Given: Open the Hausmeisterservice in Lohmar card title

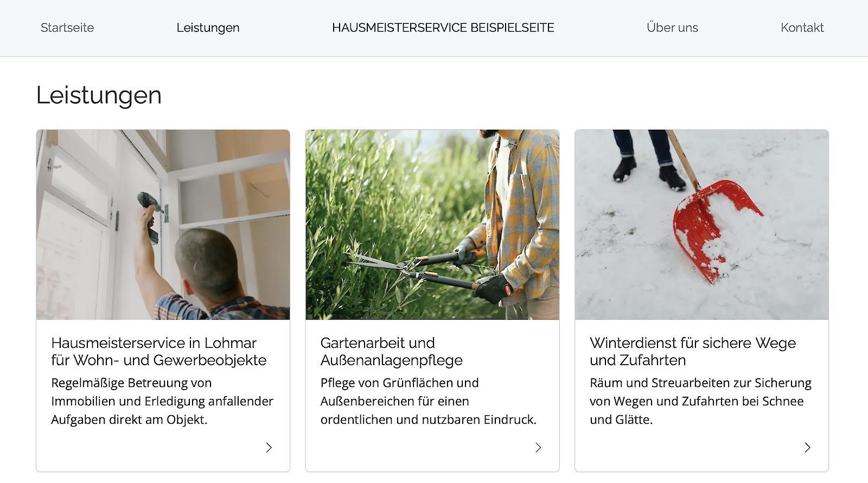Looking at the screenshot, I should [x=159, y=352].
